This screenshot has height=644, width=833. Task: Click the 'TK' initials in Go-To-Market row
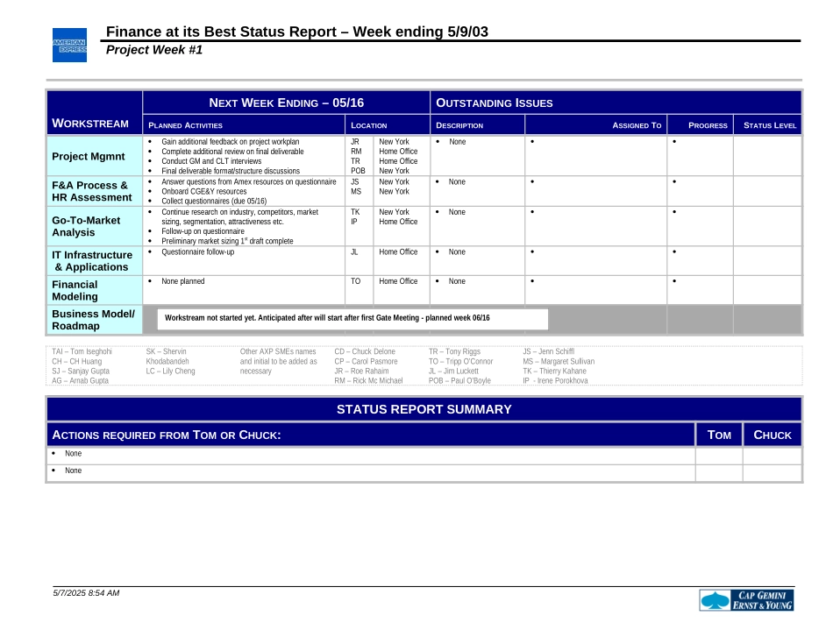(x=355, y=212)
